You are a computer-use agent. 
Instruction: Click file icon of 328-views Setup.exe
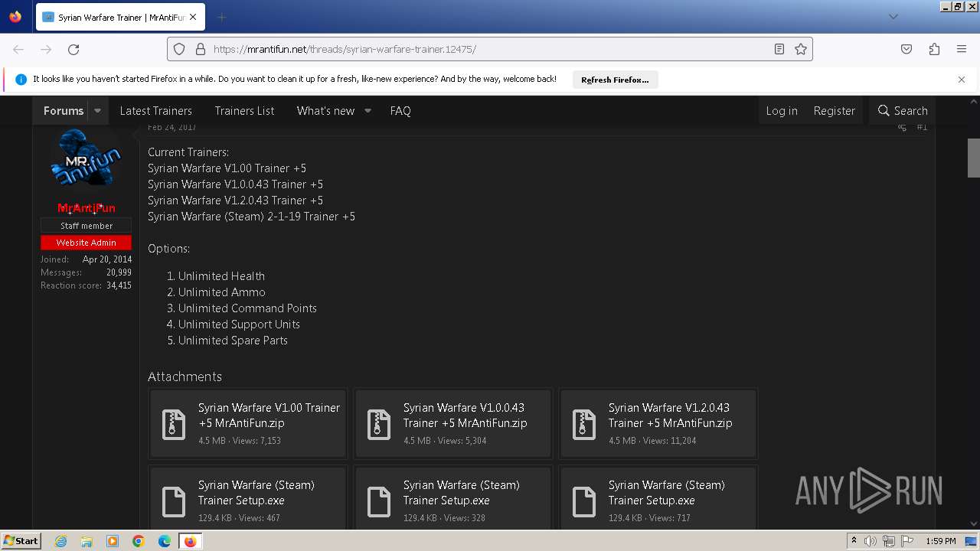pyautogui.click(x=379, y=501)
